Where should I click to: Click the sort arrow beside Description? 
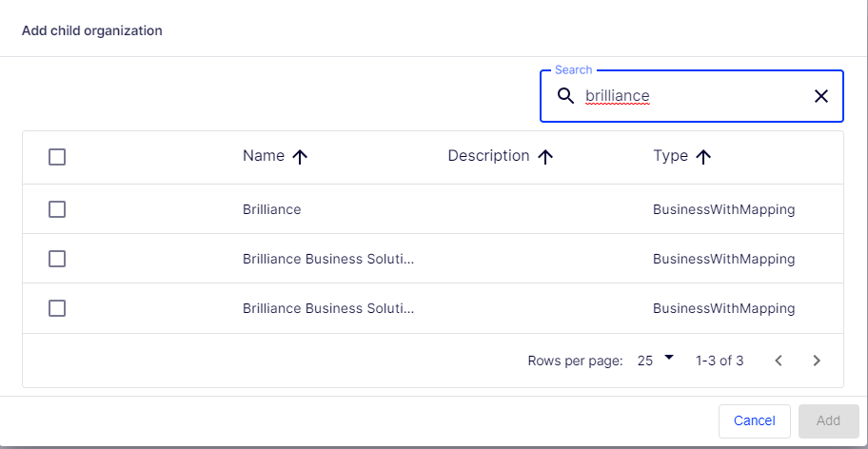(x=545, y=157)
